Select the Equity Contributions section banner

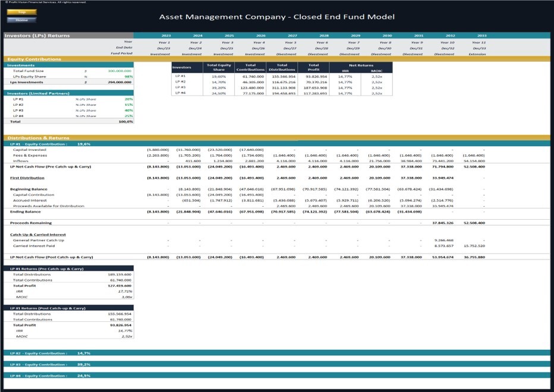point(36,58)
